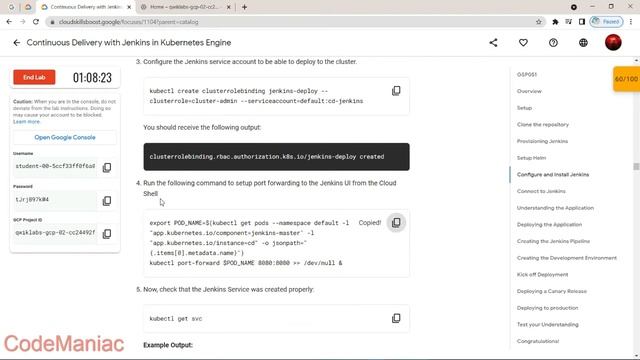Select the Continuous Delivery with Jenkins tab

pyautogui.click(x=86, y=7)
